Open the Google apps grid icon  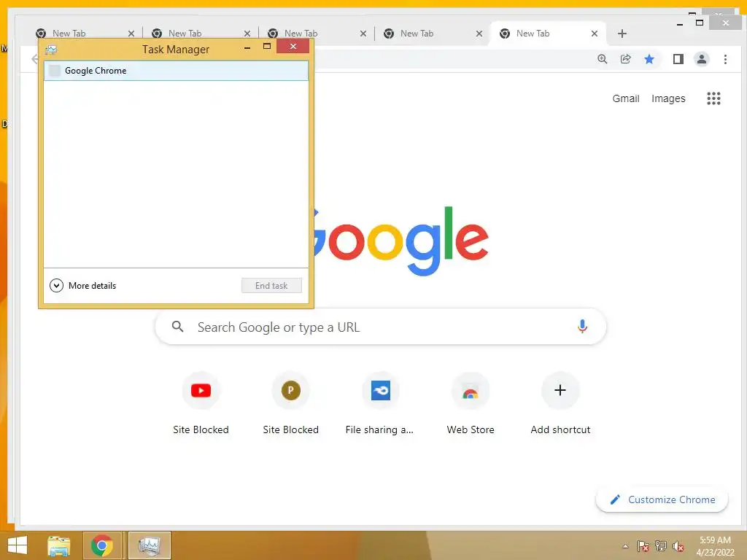click(713, 98)
